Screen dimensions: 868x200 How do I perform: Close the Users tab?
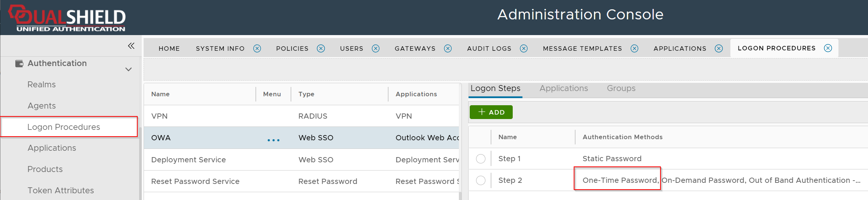(x=375, y=49)
